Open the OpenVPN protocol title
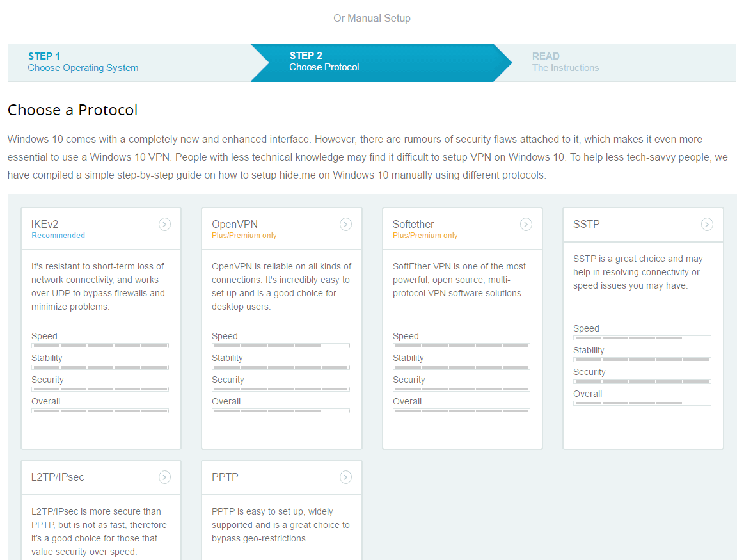The width and height of the screenshot is (744, 560). pyautogui.click(x=234, y=224)
